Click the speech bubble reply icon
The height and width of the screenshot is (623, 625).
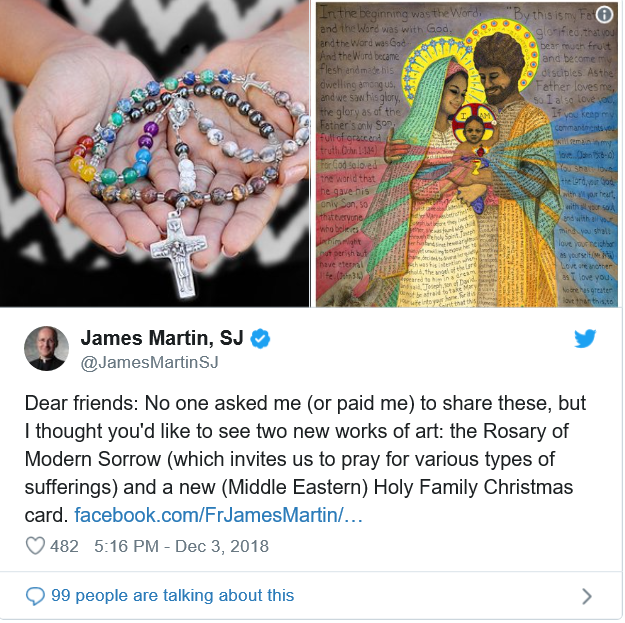click(35, 596)
